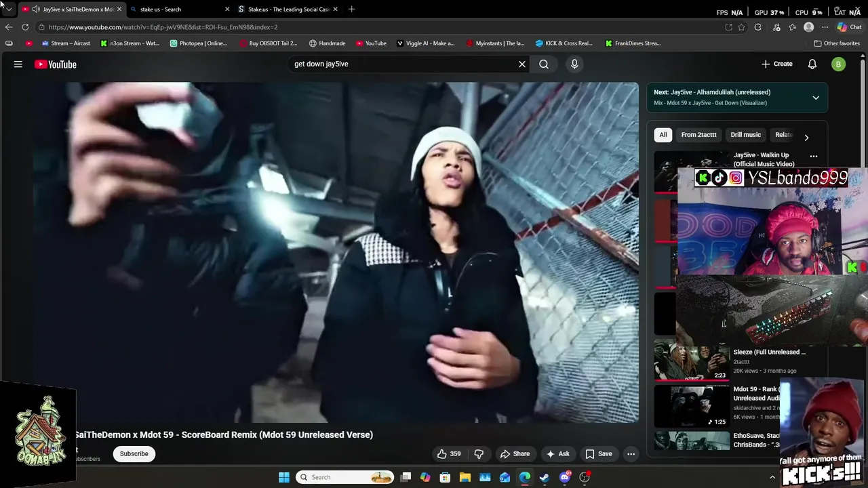Open the browser tab list dropdown
This screenshot has width=868, height=488.
click(x=9, y=9)
